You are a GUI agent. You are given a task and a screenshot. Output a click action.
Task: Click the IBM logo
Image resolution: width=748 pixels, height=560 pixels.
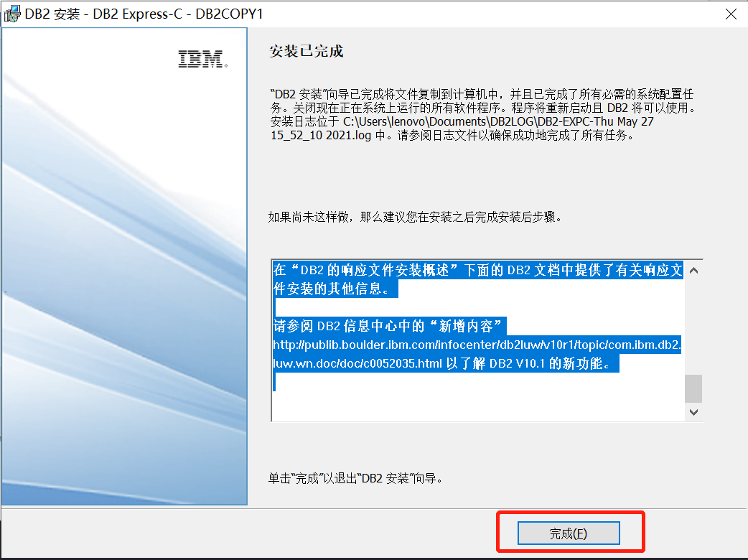click(x=201, y=59)
